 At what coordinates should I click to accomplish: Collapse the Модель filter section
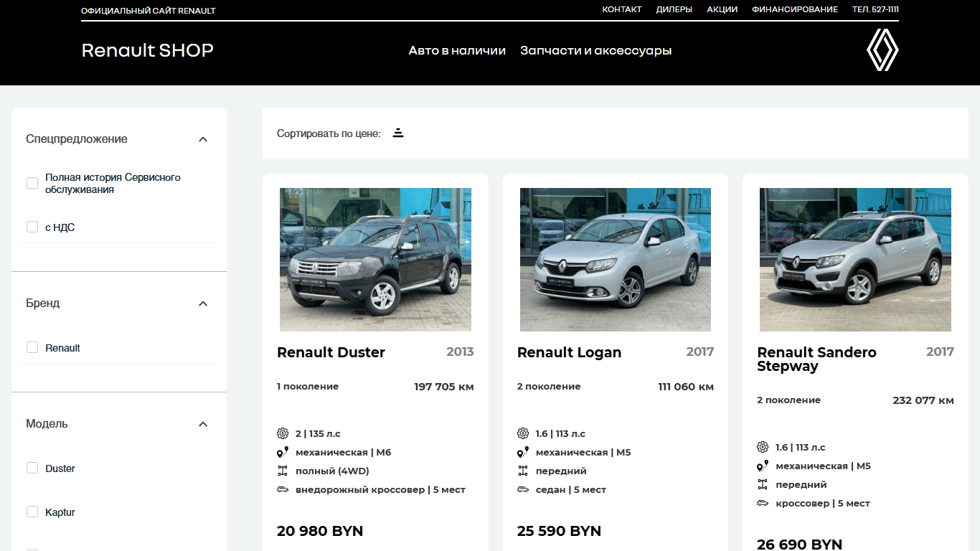[x=203, y=424]
